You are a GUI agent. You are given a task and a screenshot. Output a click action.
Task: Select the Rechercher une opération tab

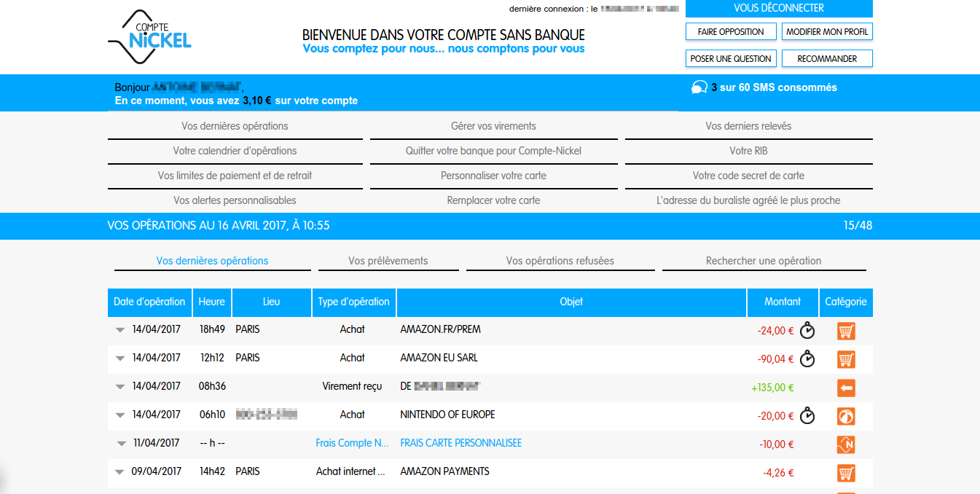coord(764,261)
